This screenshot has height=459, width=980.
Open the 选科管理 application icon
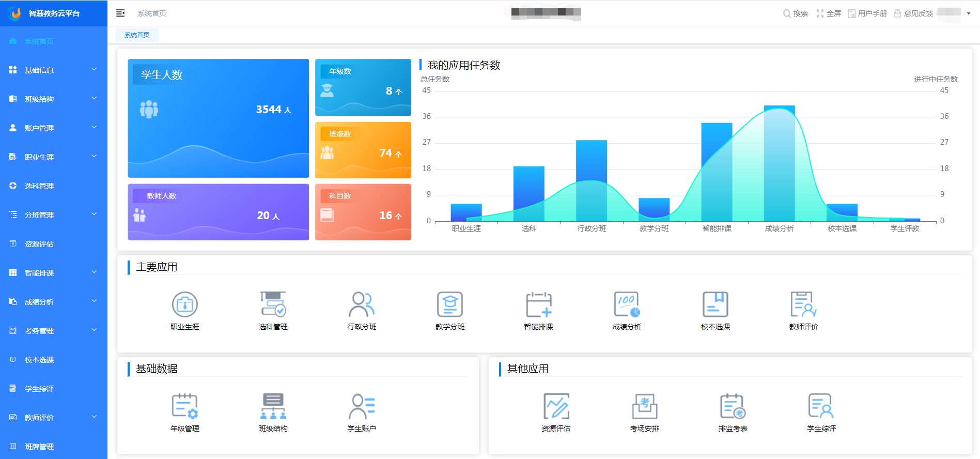pyautogui.click(x=273, y=304)
